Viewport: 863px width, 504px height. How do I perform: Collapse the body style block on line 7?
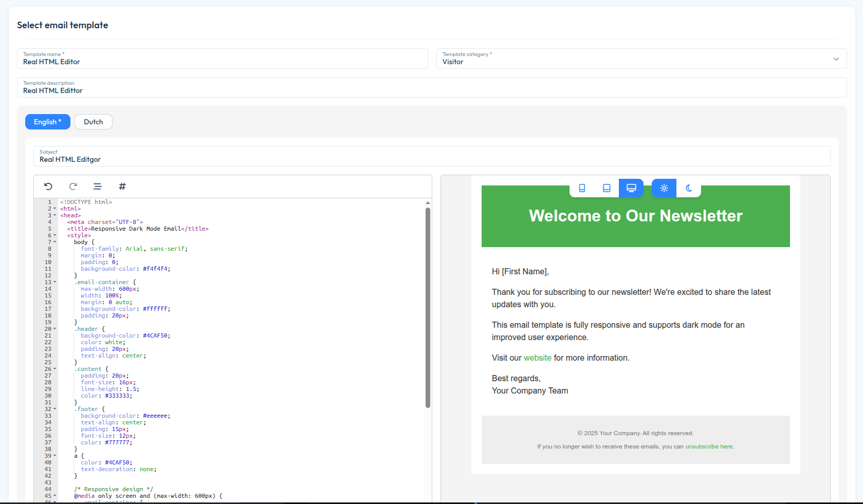(55, 242)
